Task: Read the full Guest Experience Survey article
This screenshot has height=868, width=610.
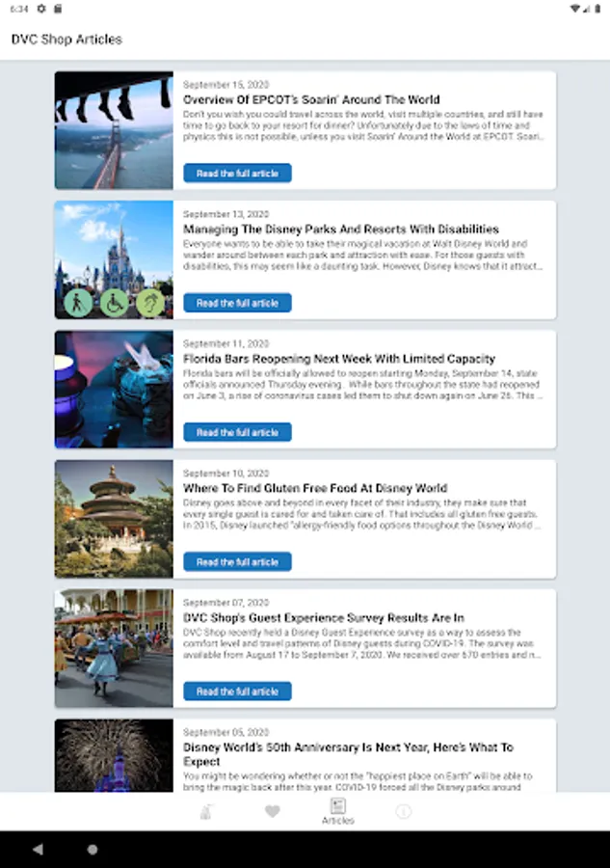Action: (237, 691)
